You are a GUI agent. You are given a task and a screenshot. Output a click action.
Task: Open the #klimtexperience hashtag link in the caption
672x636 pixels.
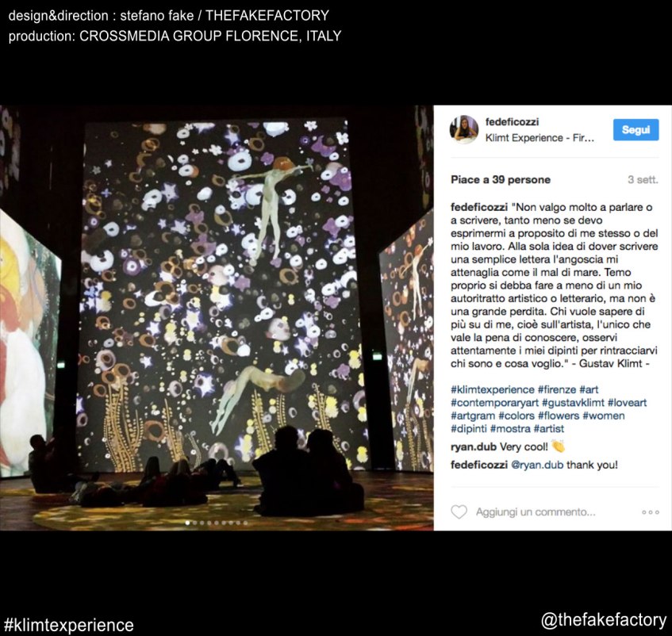tap(493, 389)
